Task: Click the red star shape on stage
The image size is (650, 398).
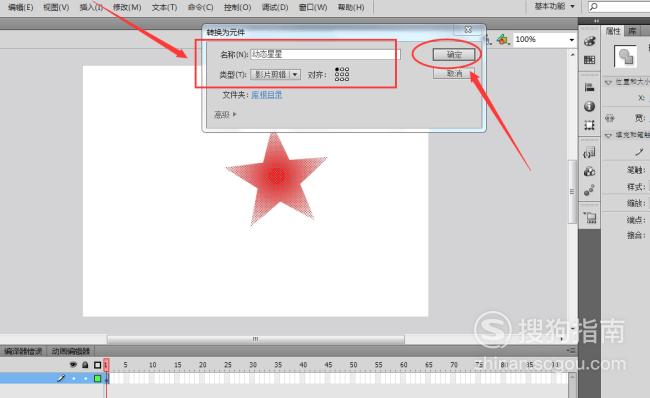Action: (x=276, y=178)
